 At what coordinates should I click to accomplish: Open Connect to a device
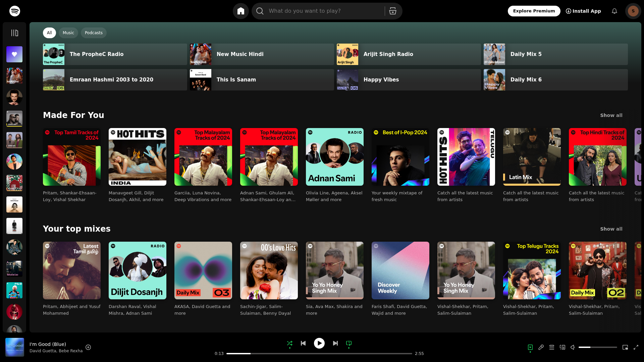562,347
